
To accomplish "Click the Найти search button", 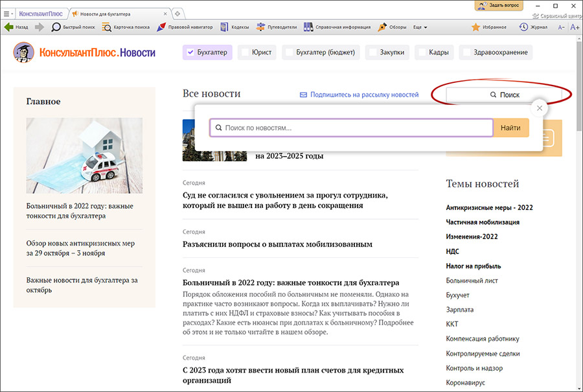I will click(510, 128).
